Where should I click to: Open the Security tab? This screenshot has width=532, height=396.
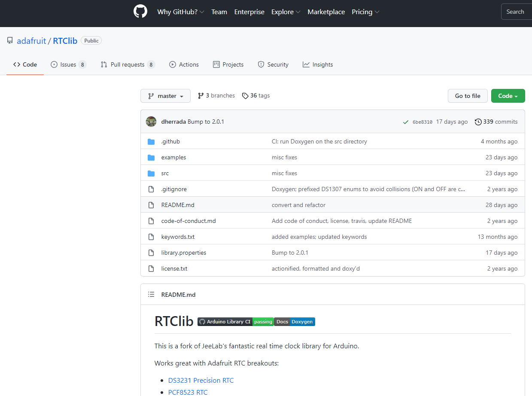273,65
